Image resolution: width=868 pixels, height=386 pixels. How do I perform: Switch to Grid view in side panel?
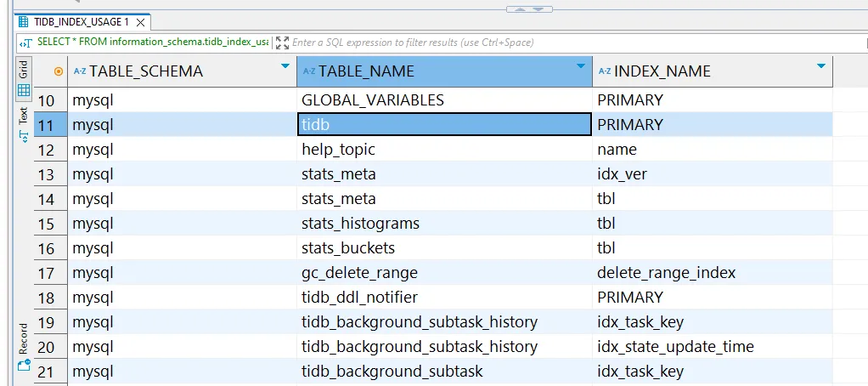(23, 77)
